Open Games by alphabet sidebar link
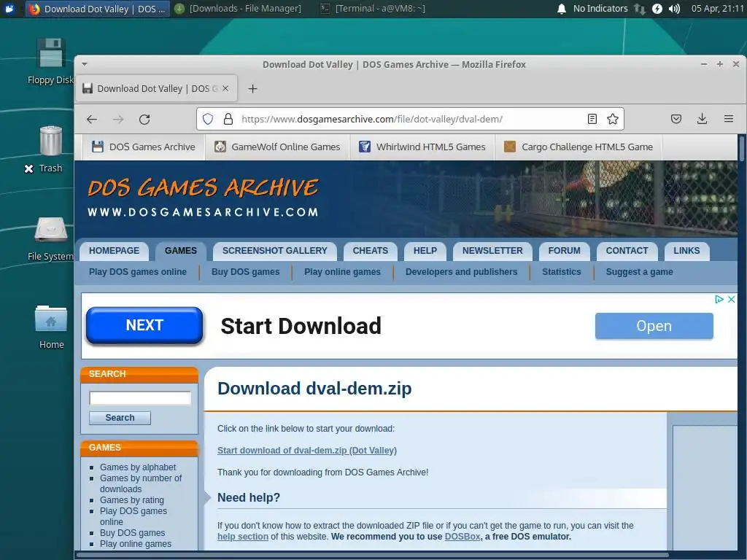 [x=138, y=467]
